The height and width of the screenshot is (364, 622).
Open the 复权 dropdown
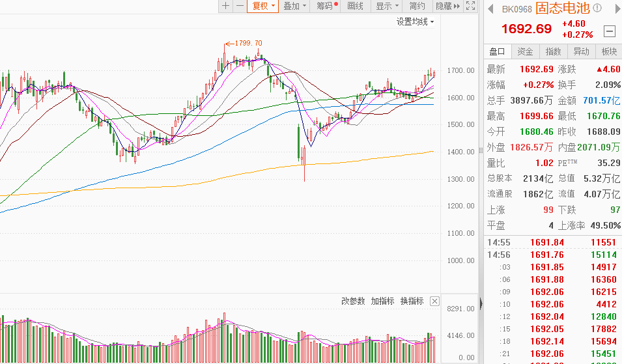(x=264, y=6)
